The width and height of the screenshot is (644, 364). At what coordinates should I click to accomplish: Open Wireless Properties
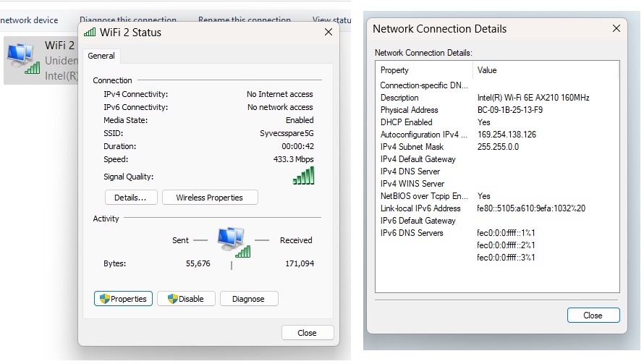[x=209, y=198]
